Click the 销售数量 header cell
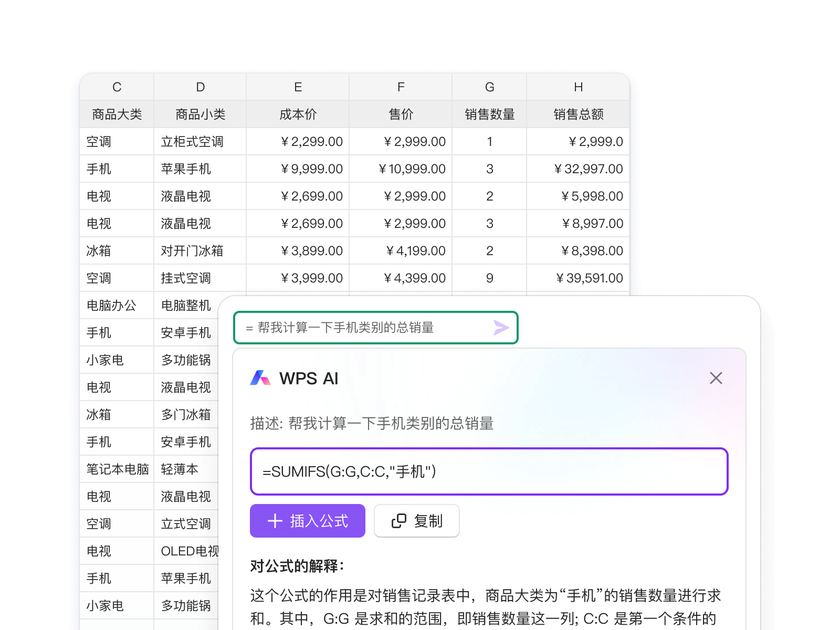The height and width of the screenshot is (630, 840). click(x=489, y=114)
